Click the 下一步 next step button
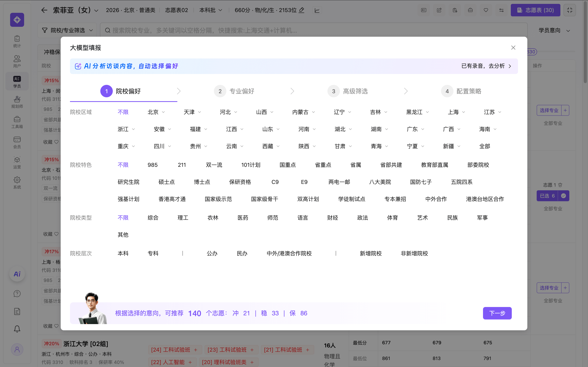The height and width of the screenshot is (367, 588). click(497, 313)
